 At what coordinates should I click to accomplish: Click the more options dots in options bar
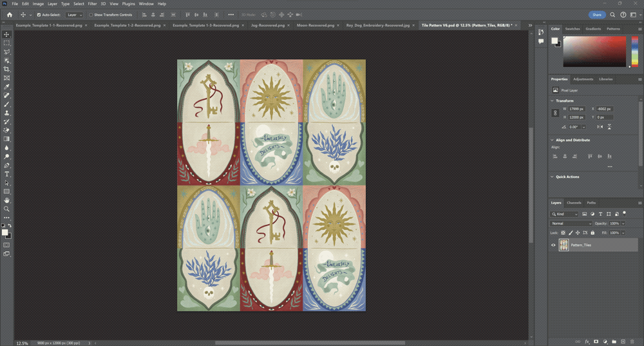tap(231, 15)
